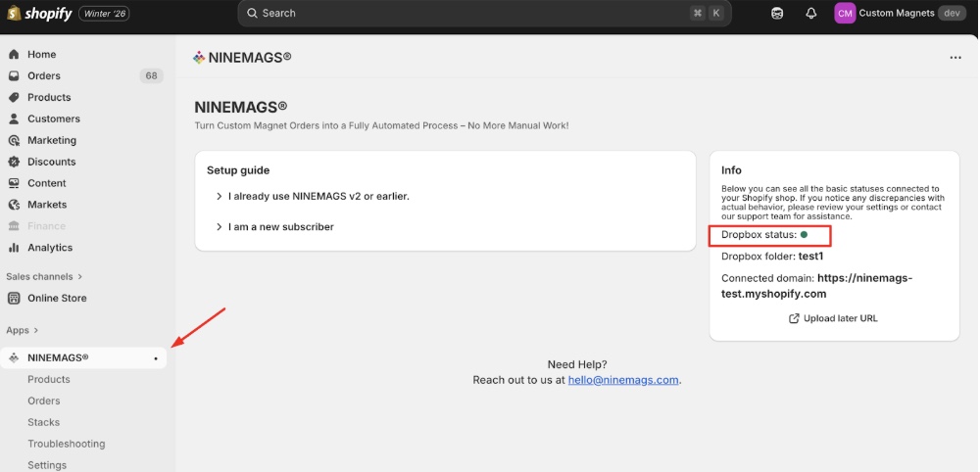Screen dimensions: 980x472
Task: Click the Orders inbox icon
Action: click(14, 75)
